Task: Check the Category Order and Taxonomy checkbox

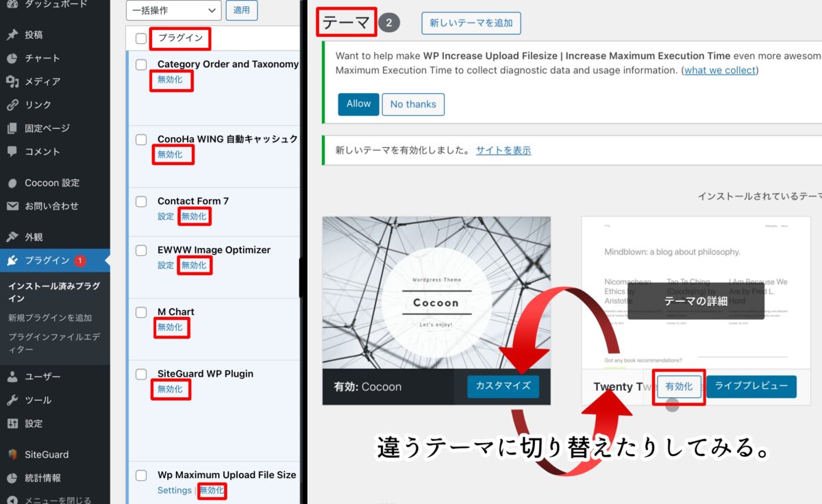Action: [x=141, y=64]
